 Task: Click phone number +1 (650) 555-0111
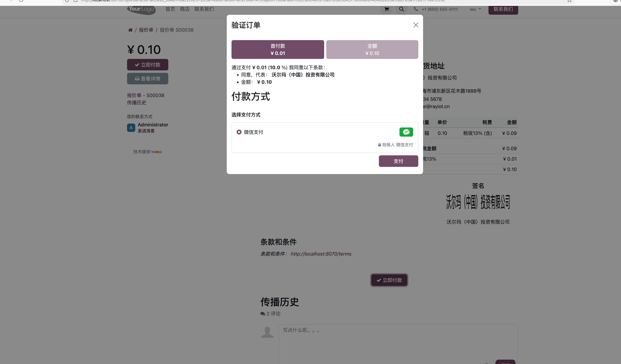point(440,9)
